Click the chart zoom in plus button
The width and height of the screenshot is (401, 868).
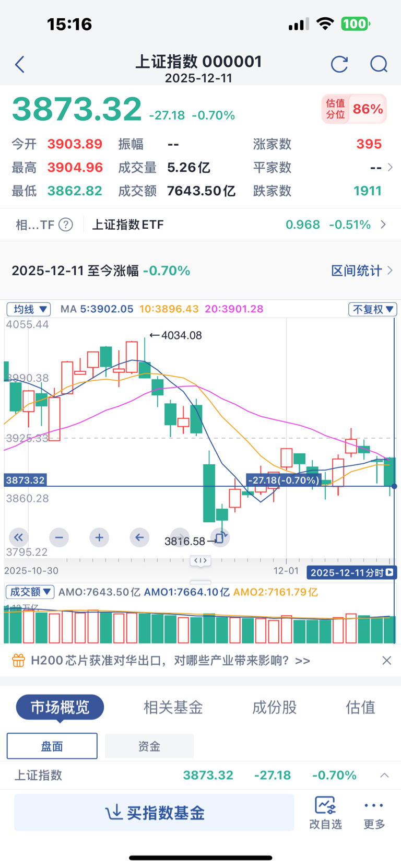click(99, 537)
